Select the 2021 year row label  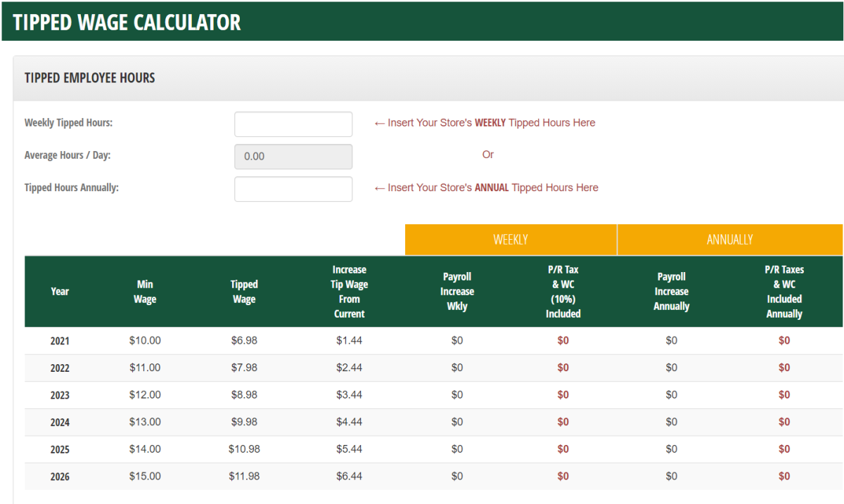(60, 341)
